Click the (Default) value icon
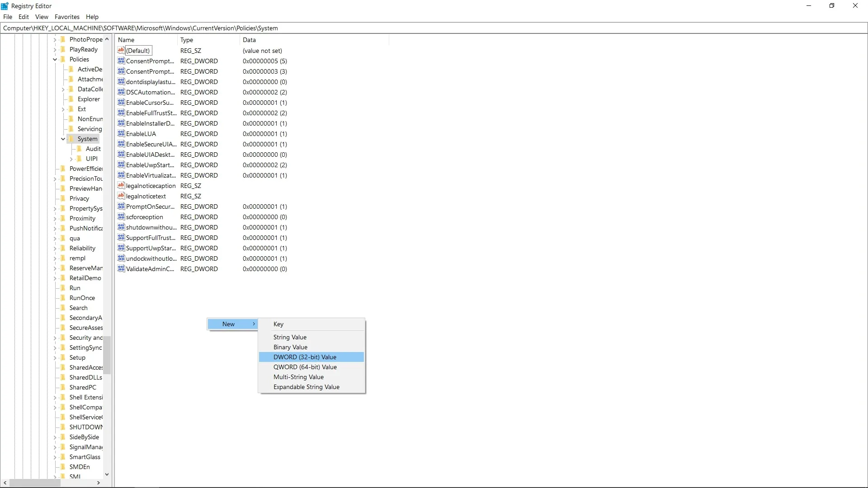The height and width of the screenshot is (488, 868). coord(121,51)
